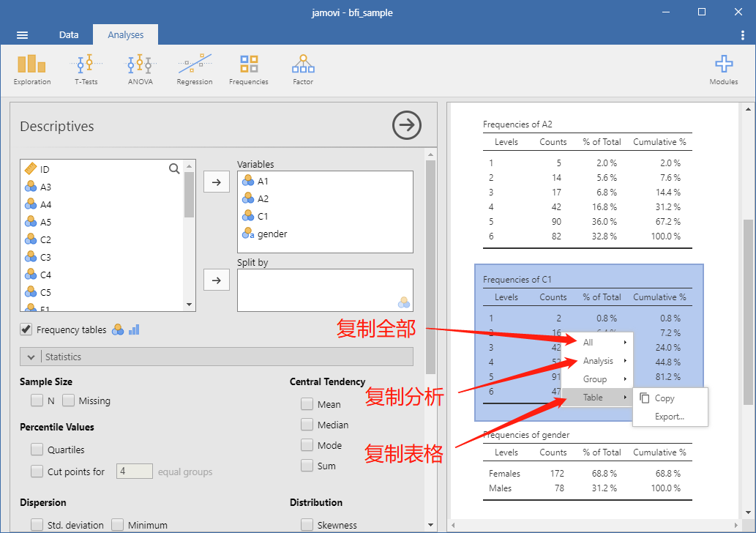This screenshot has width=756, height=533.
Task: Collapse the Statistics section
Action: 217,357
